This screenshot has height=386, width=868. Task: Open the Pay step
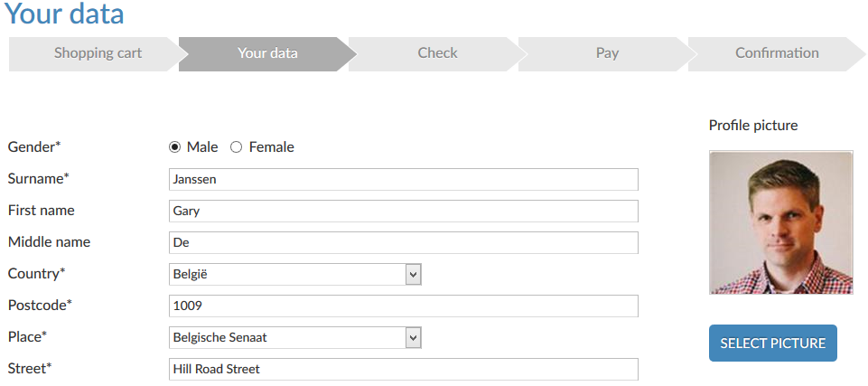click(607, 53)
